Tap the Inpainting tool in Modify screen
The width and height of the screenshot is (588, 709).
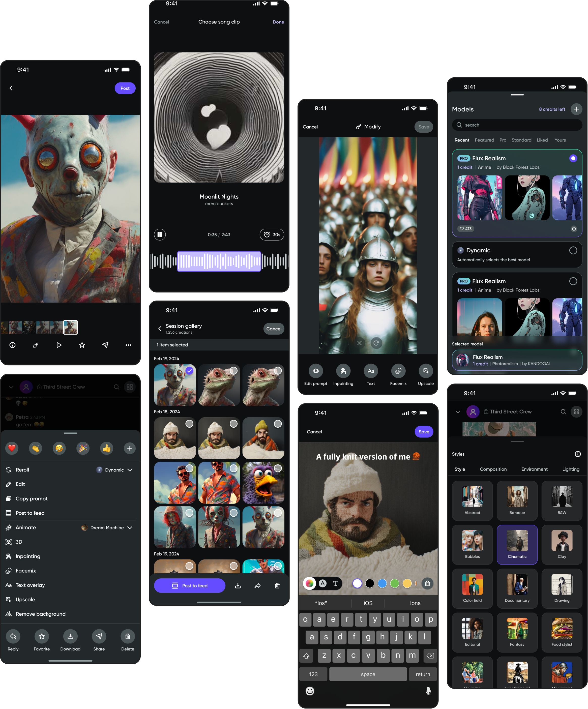pos(343,371)
